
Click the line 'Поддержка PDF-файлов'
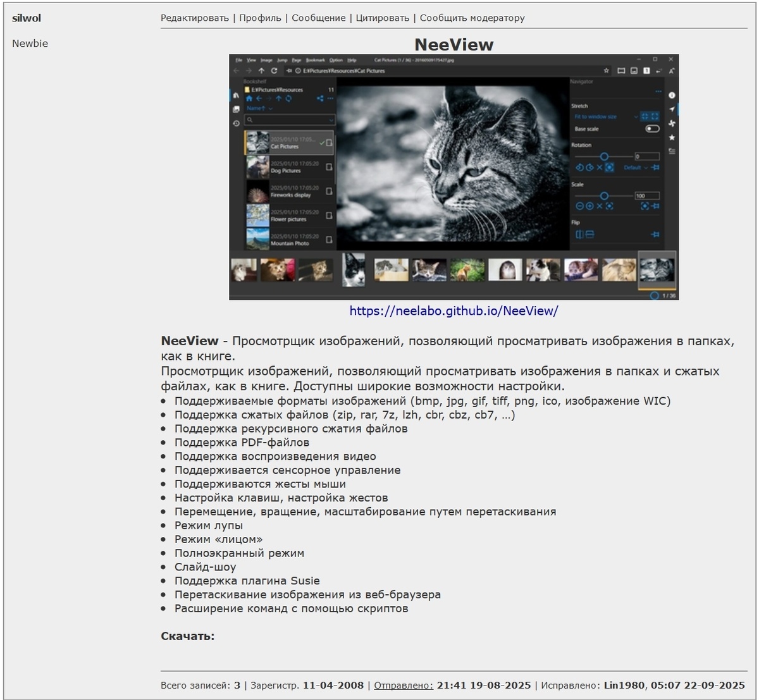[242, 443]
